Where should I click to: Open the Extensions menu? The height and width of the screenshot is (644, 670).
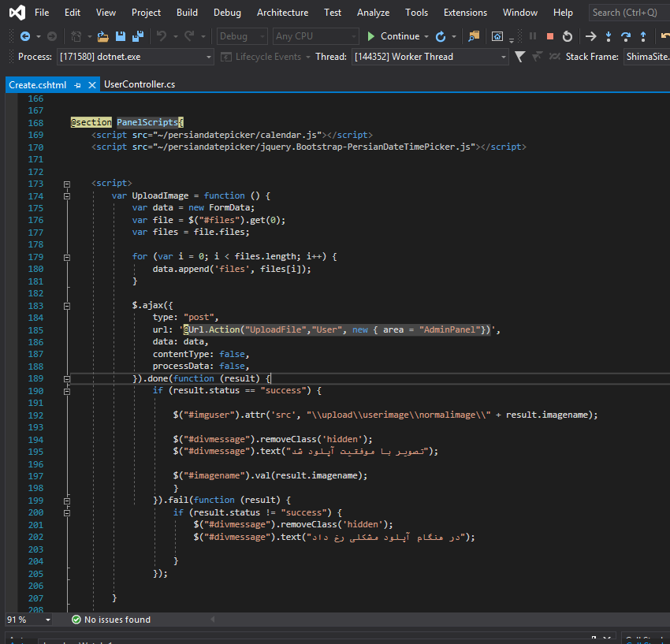pos(465,13)
